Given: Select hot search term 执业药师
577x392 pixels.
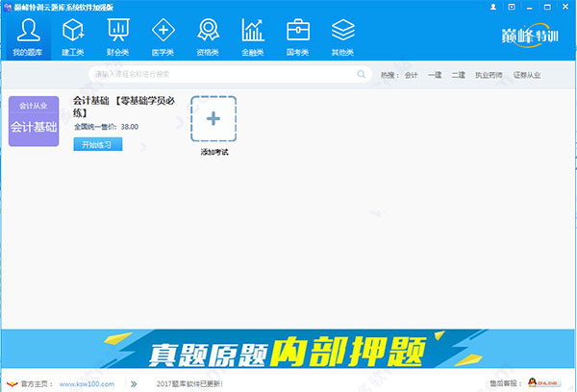Looking at the screenshot, I should point(489,75).
